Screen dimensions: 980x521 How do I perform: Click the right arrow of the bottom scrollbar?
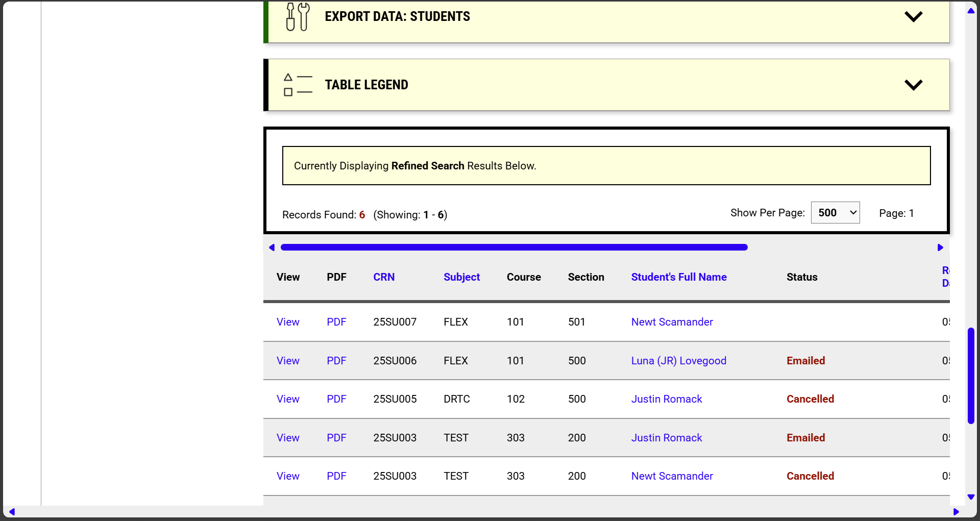click(957, 512)
